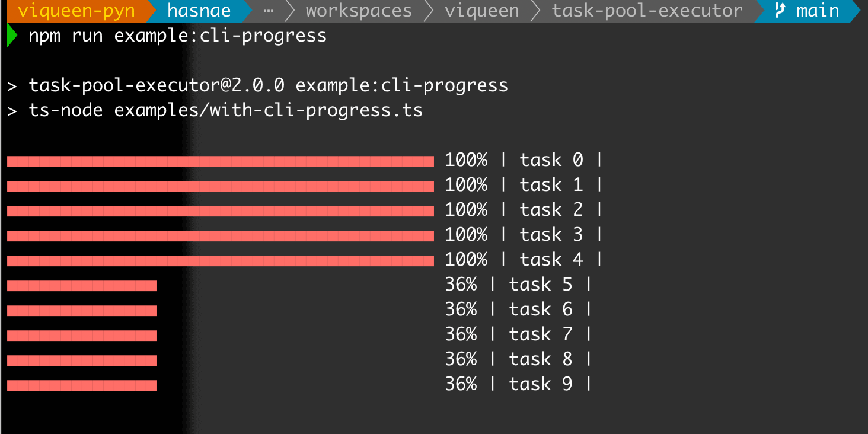Click the 'ts-node examples/with-cli-progress.ts' line
The width and height of the screenshot is (868, 434).
tap(215, 110)
